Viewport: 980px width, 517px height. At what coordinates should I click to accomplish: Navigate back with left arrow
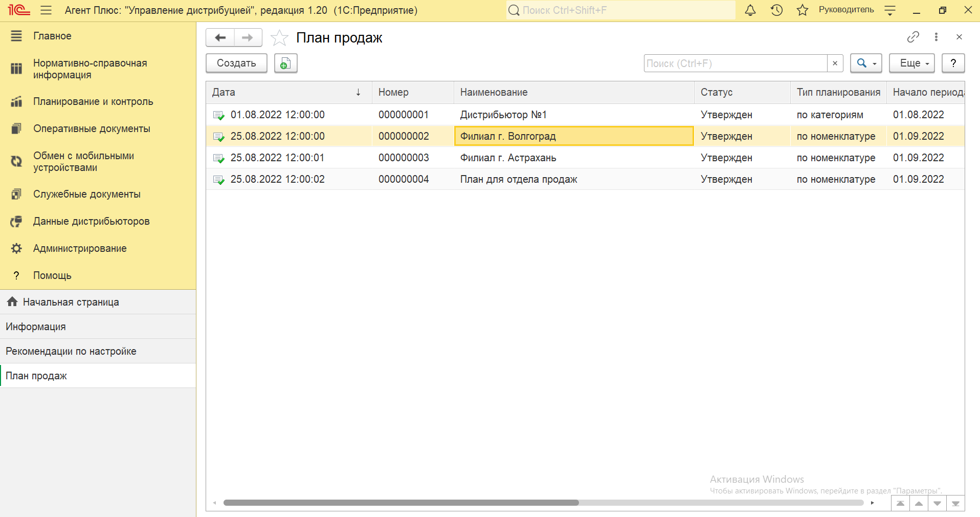pos(220,37)
